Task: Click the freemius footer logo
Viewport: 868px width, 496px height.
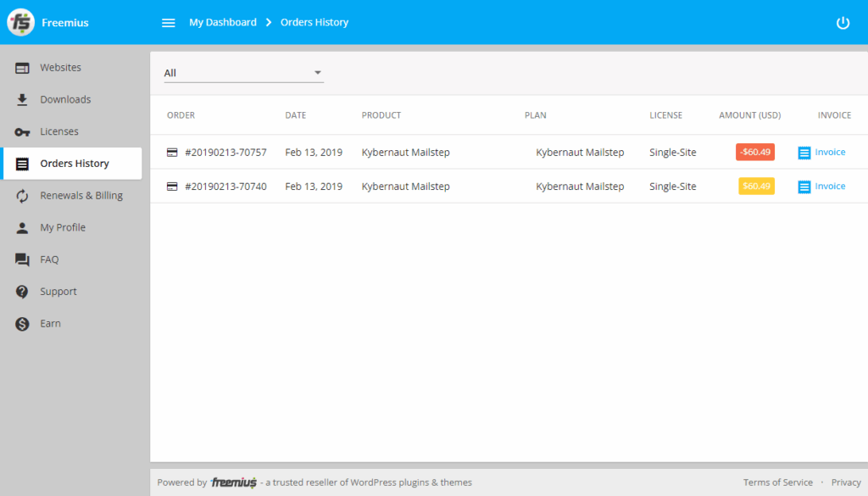Action: [x=234, y=482]
